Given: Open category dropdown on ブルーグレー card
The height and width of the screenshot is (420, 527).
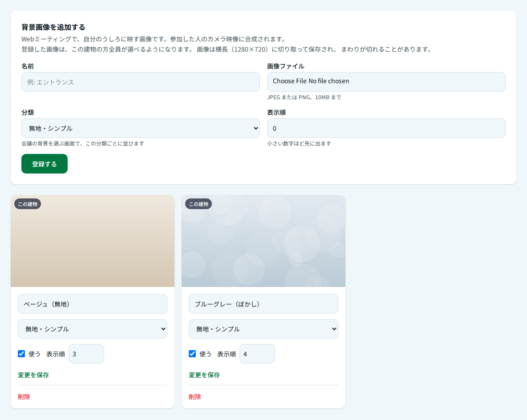Looking at the screenshot, I should click(263, 329).
